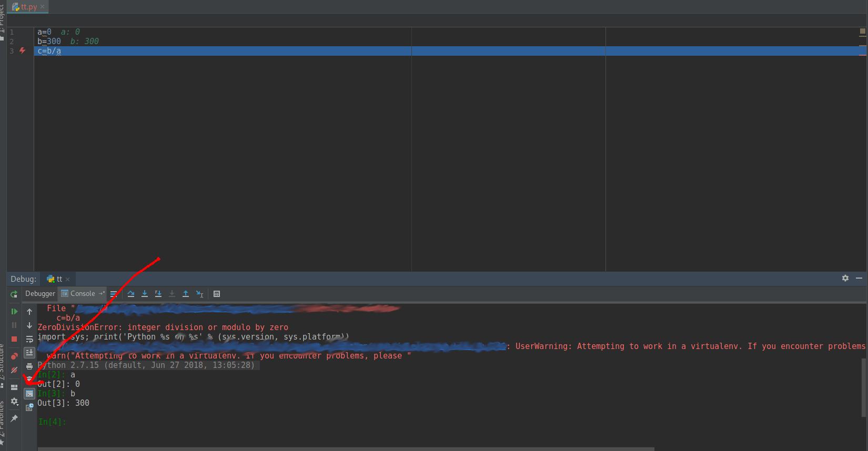
Task: Switch to the Debugger tab
Action: click(x=40, y=294)
